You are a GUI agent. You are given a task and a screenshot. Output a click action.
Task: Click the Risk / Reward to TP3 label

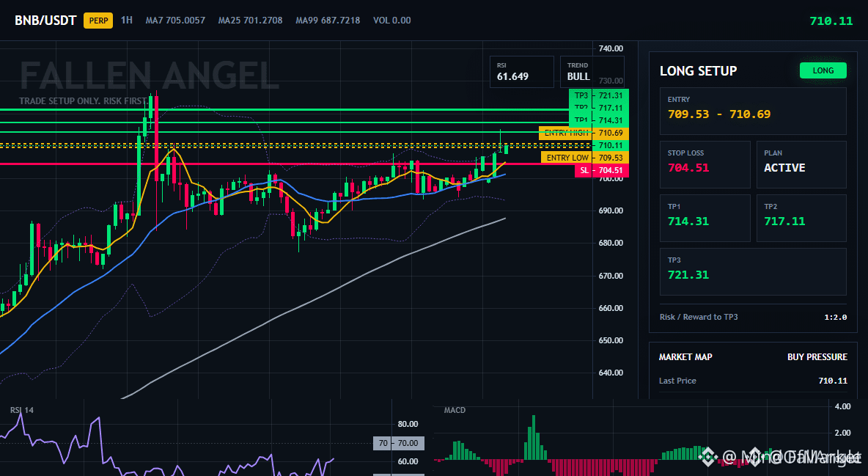(x=699, y=317)
